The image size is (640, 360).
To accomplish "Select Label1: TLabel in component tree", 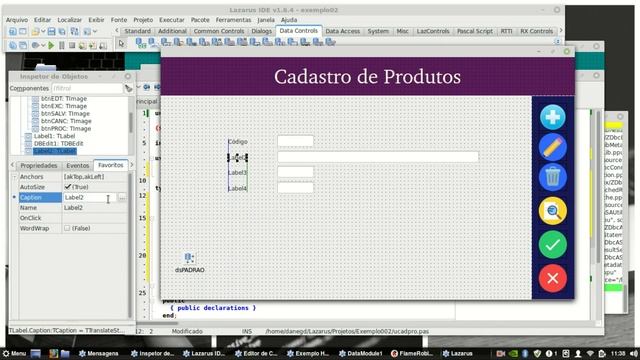I will [54, 136].
